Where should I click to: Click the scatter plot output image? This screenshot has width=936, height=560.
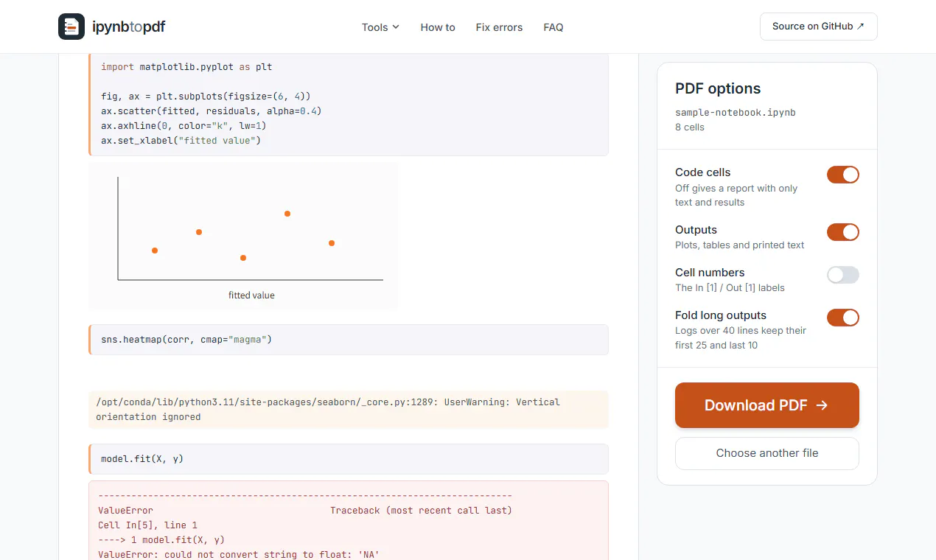[243, 236]
